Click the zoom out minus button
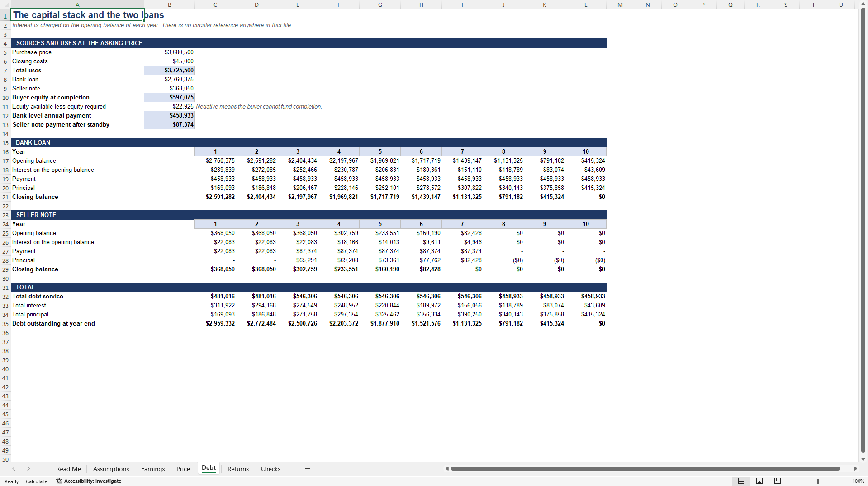Image resolution: width=868 pixels, height=486 pixels. point(791,481)
